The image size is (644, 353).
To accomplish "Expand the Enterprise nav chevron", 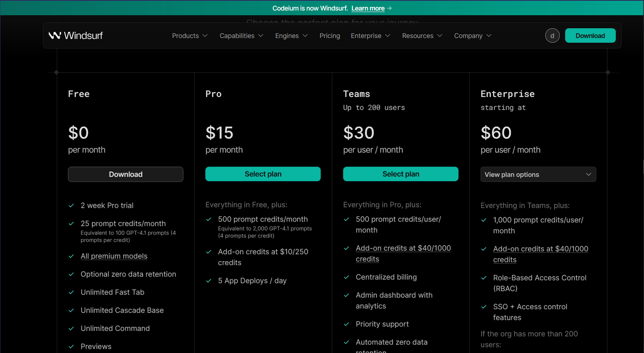I will [388, 36].
